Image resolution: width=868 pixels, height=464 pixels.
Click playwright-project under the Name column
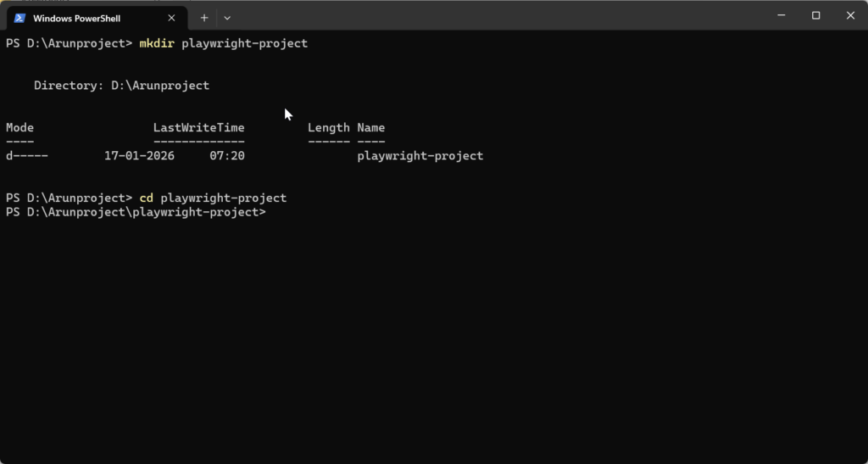pos(420,156)
